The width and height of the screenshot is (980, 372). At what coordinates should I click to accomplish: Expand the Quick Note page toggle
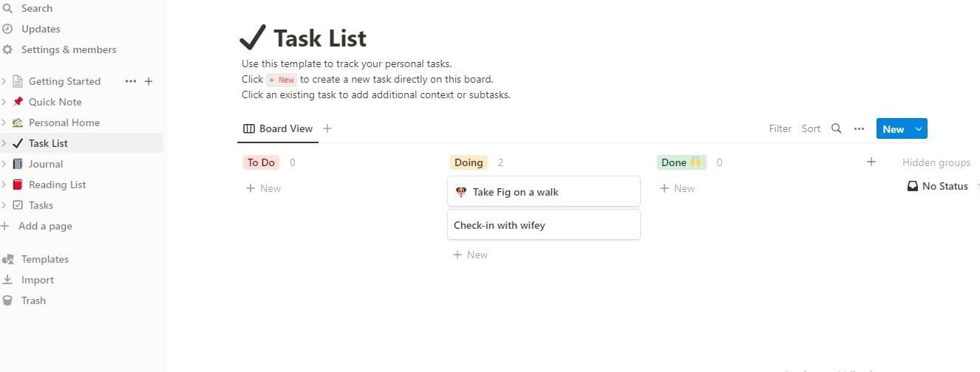(4, 102)
